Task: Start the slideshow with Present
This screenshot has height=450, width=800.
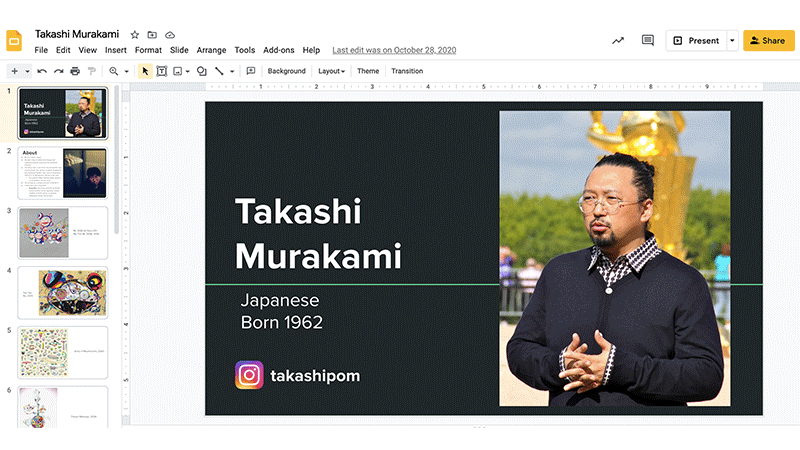Action: coord(696,41)
